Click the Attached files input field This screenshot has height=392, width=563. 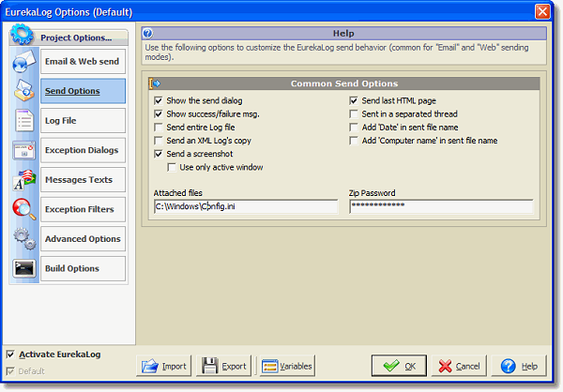point(246,206)
